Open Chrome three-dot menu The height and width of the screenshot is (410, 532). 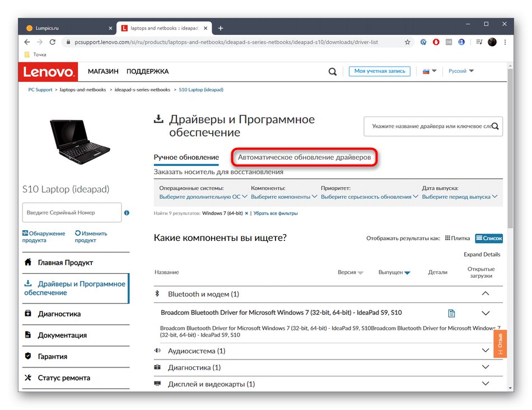click(505, 42)
